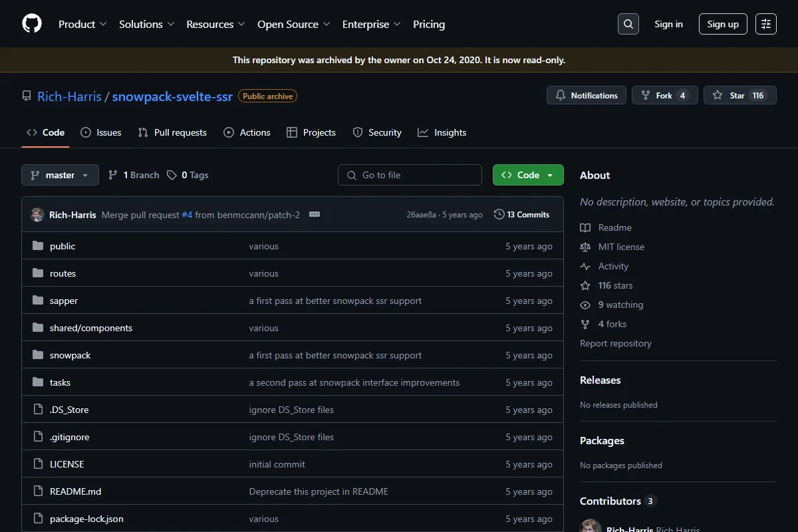The image size is (798, 532).
Task: View the 13 Commits history
Action: point(522,215)
